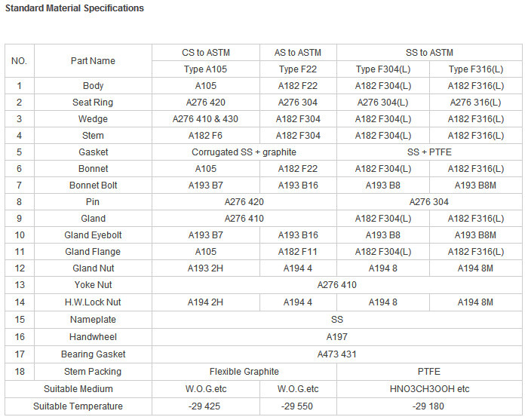The image size is (528, 420).
Task: Click the Corrugated SS + graphite cell
Action: (244, 152)
